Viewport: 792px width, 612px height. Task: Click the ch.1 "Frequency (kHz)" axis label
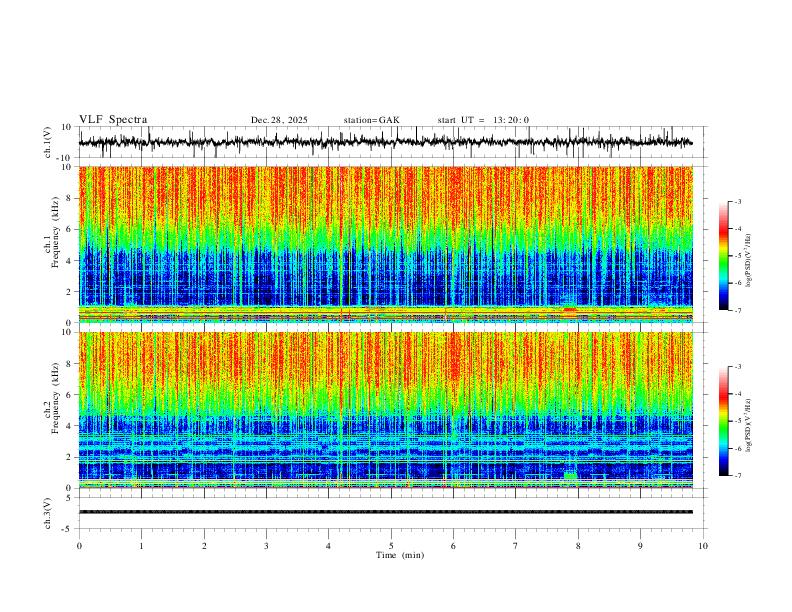pos(56,233)
